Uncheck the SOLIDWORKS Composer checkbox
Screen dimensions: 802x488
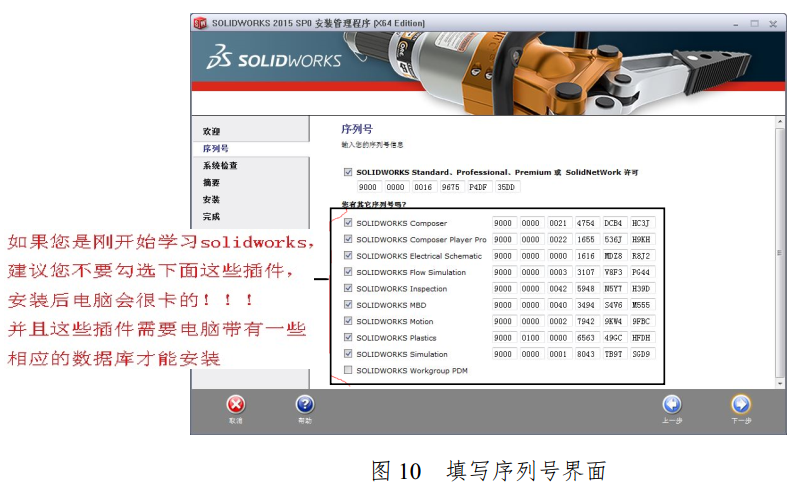point(348,223)
